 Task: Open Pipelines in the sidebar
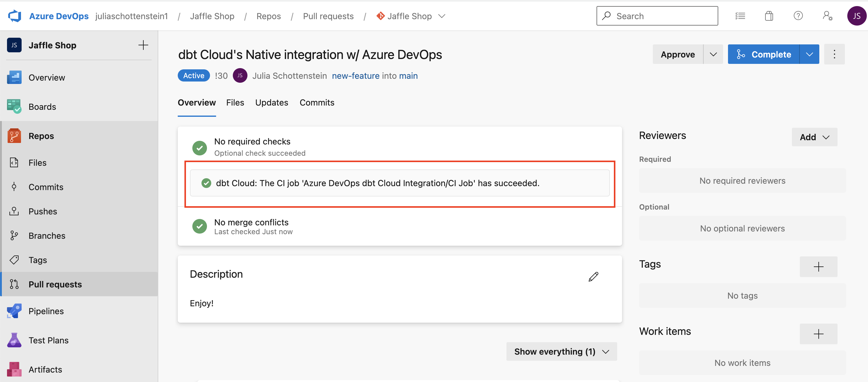coord(79,311)
